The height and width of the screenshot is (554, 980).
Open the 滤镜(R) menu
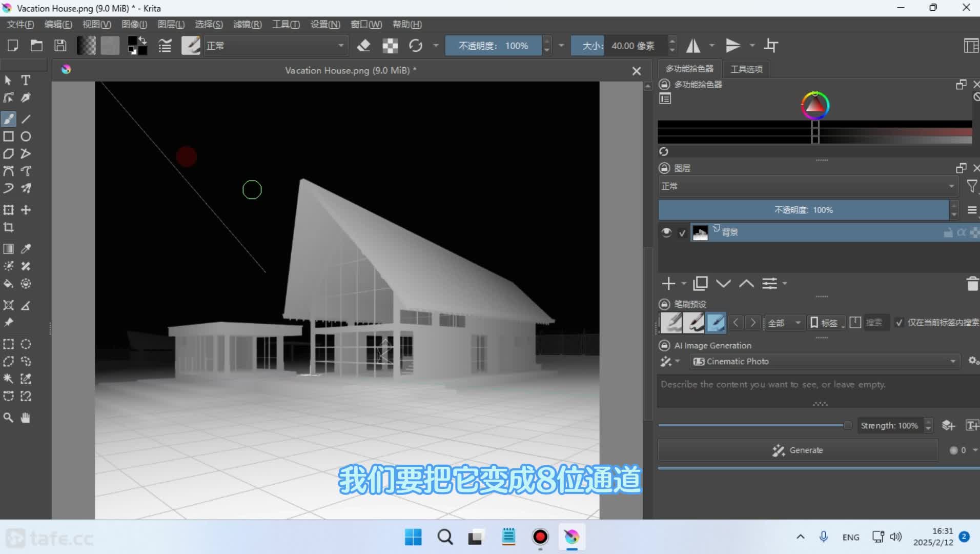(x=247, y=24)
